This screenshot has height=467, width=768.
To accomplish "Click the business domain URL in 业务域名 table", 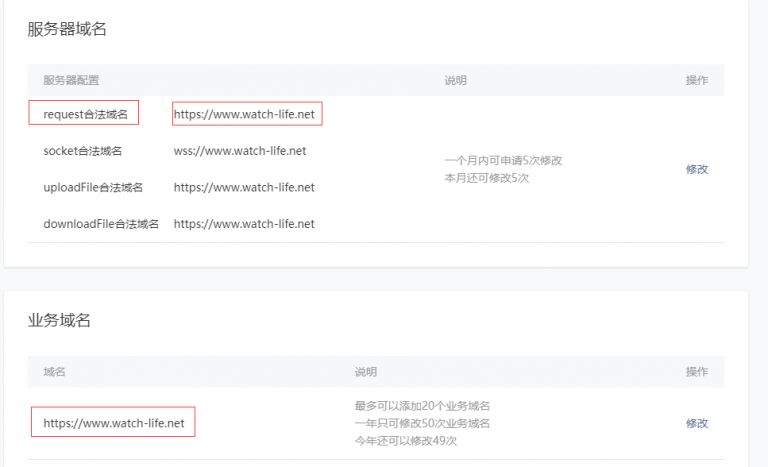I will coord(113,423).
